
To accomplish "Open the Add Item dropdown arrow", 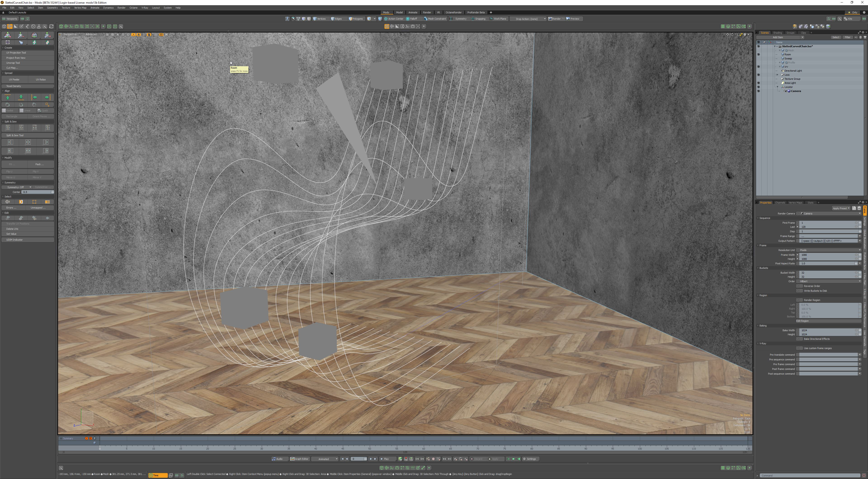I will (x=802, y=37).
